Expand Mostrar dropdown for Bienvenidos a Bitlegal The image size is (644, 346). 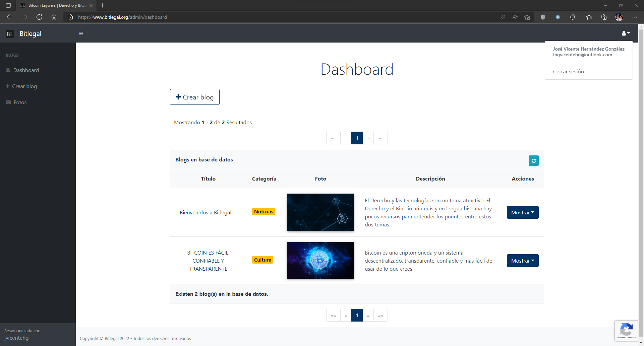523,212
